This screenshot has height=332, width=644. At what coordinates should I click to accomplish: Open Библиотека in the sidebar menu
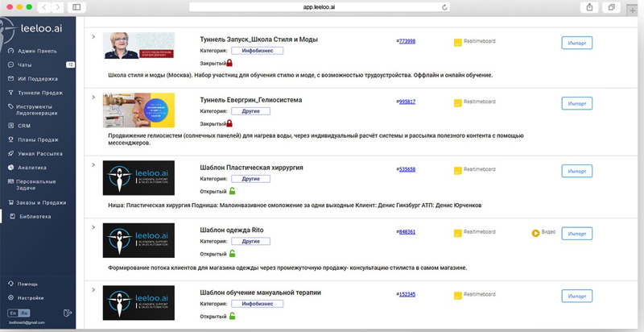pos(35,216)
